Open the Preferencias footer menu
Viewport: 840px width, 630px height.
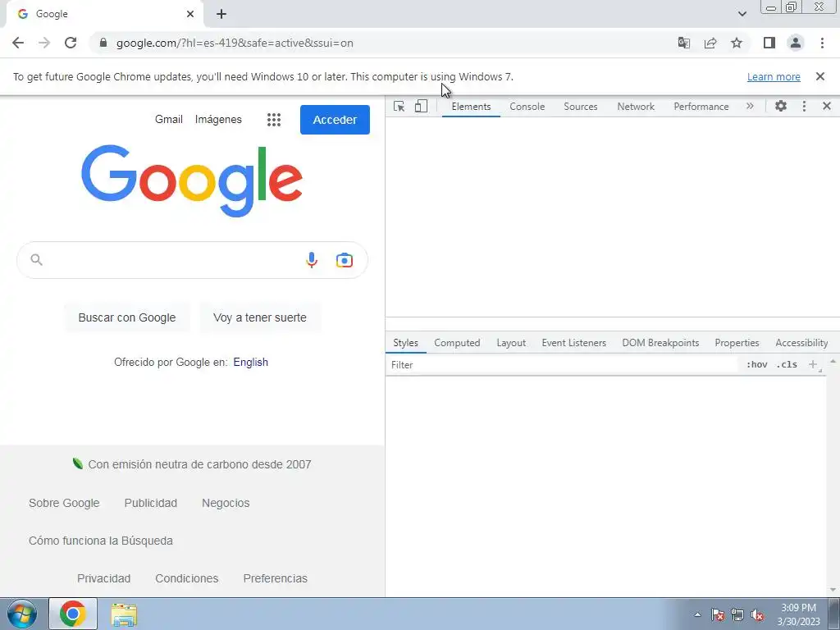276,578
